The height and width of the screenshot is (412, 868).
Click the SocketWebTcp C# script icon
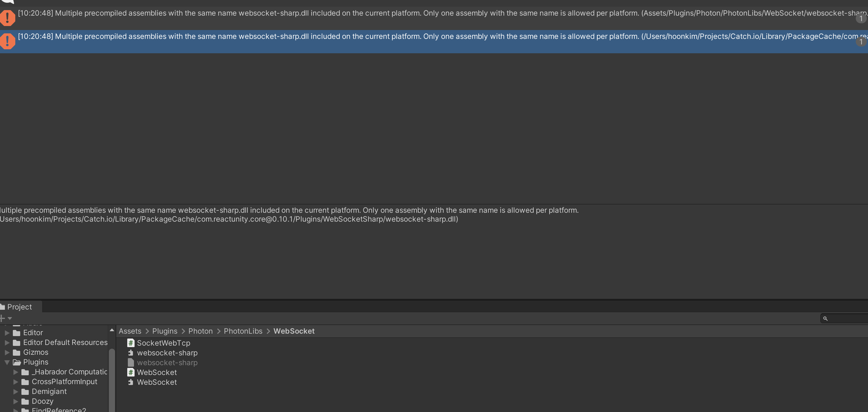pos(131,343)
